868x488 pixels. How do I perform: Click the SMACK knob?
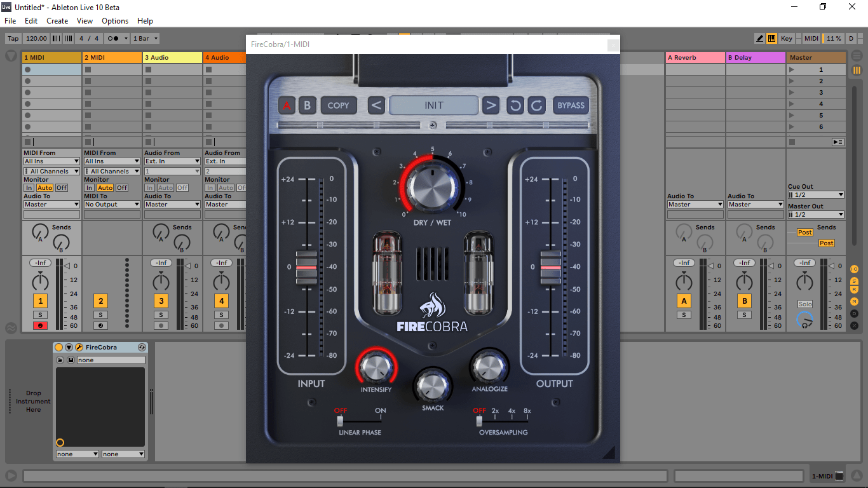click(433, 386)
